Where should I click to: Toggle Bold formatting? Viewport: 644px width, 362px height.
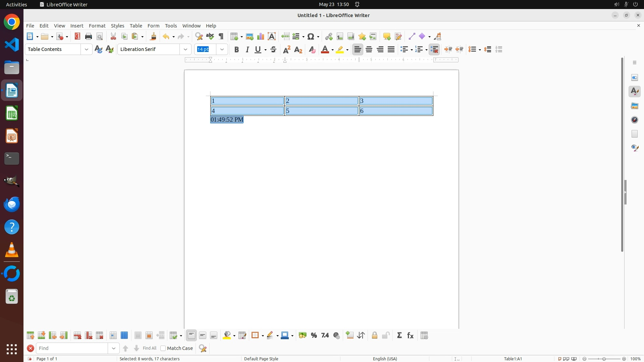(x=236, y=50)
